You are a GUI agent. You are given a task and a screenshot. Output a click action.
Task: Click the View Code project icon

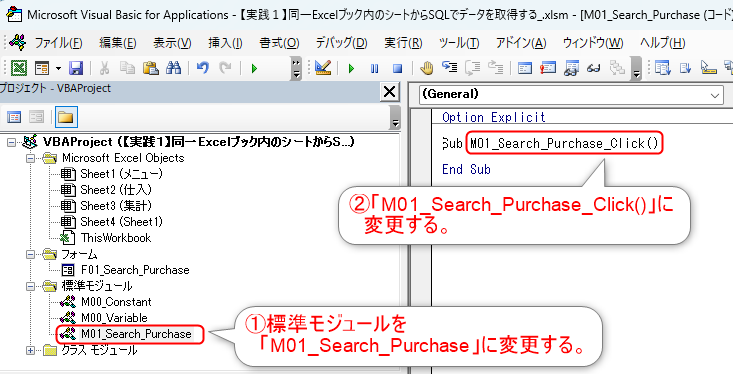[x=14, y=117]
